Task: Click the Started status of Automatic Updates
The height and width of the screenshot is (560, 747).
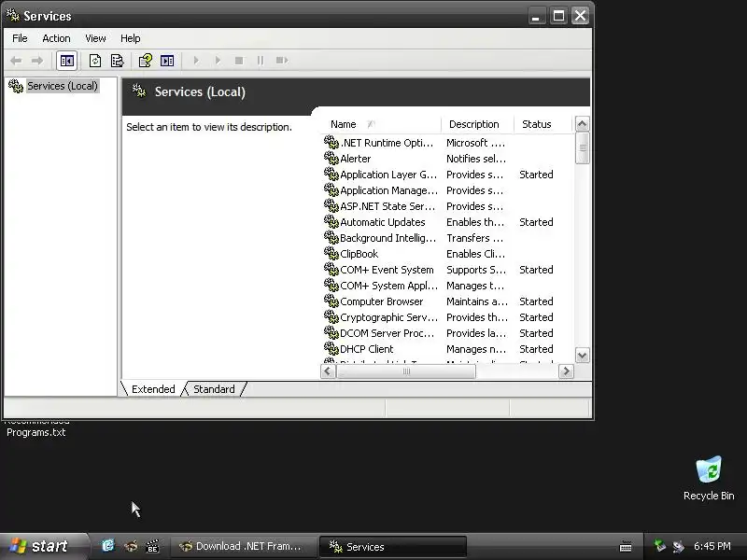Action: pos(536,222)
